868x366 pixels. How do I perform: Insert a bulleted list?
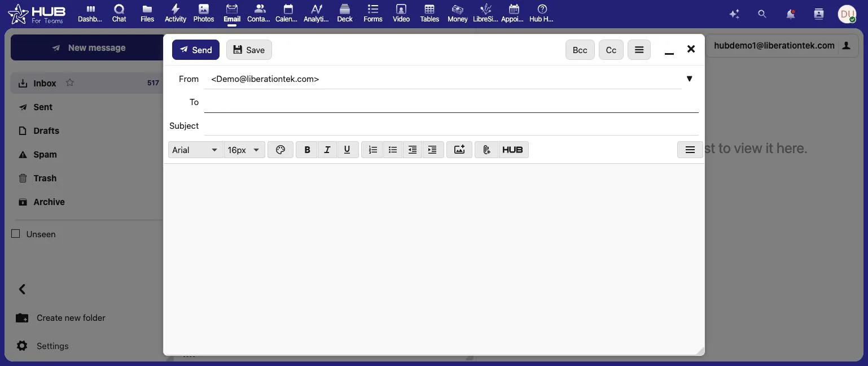[x=393, y=150]
